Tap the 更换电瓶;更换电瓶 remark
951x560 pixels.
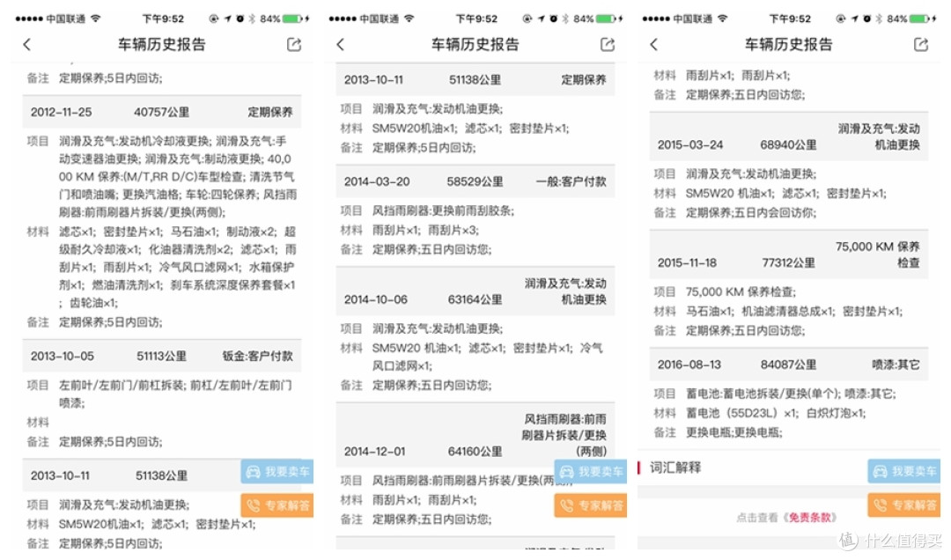[x=734, y=432]
